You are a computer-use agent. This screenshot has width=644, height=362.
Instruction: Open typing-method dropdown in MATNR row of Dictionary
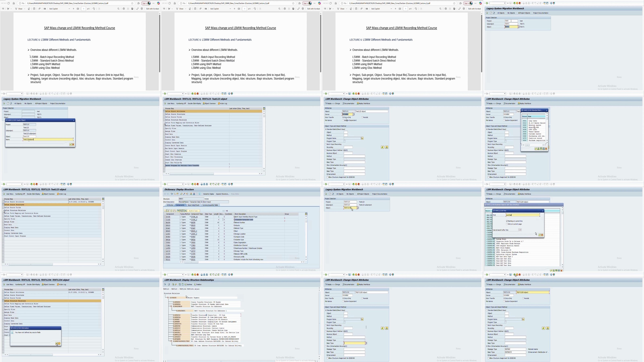tap(190, 223)
